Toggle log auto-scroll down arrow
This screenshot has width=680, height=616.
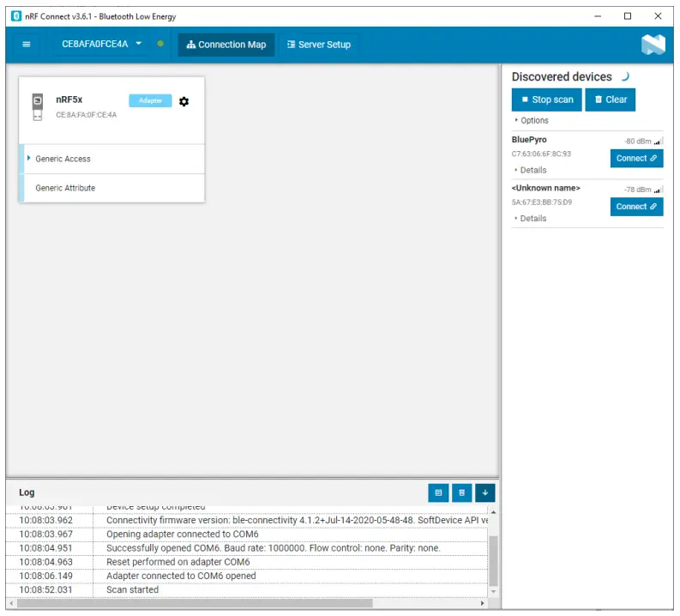coord(484,492)
